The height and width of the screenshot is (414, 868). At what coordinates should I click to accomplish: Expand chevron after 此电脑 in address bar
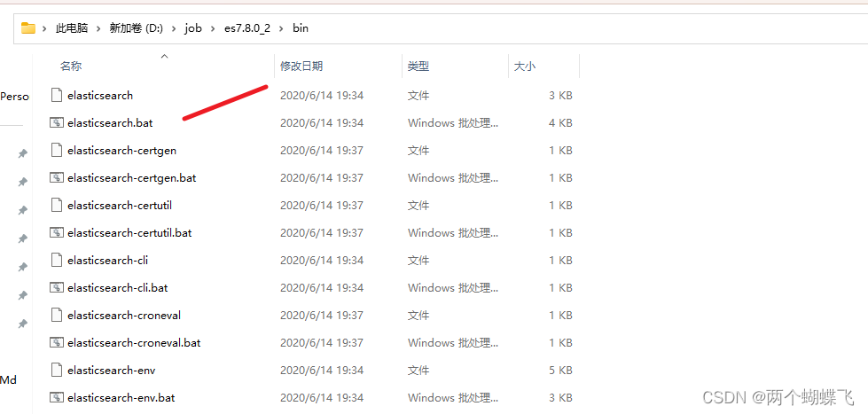point(98,28)
